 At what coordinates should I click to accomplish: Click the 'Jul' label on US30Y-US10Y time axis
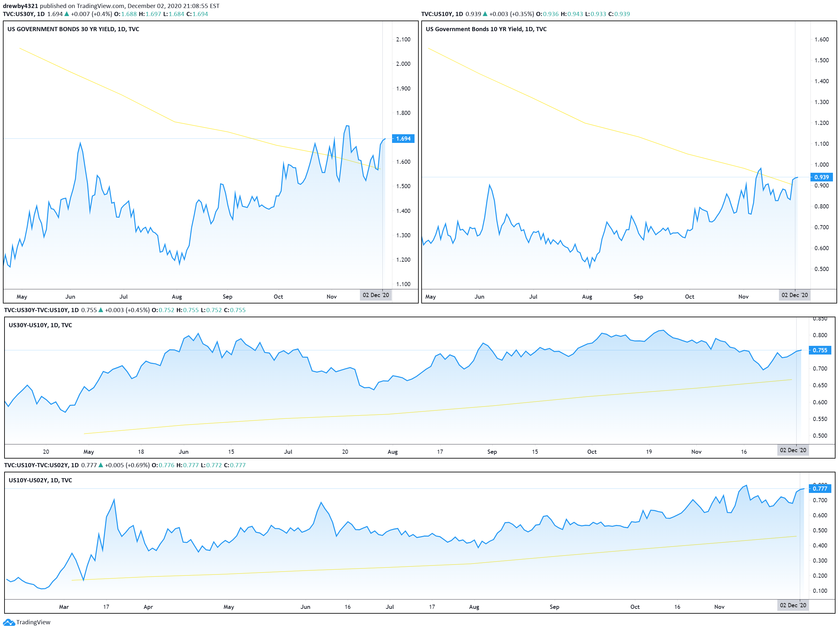288,452
